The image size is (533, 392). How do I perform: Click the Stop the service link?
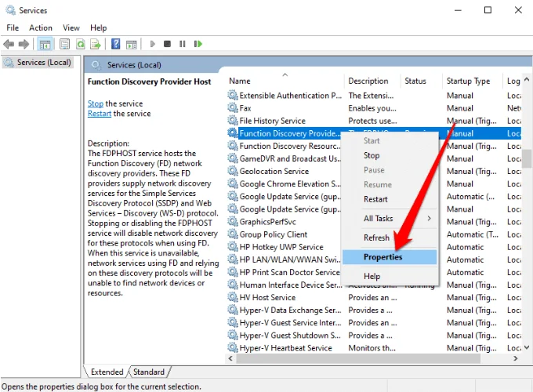96,103
